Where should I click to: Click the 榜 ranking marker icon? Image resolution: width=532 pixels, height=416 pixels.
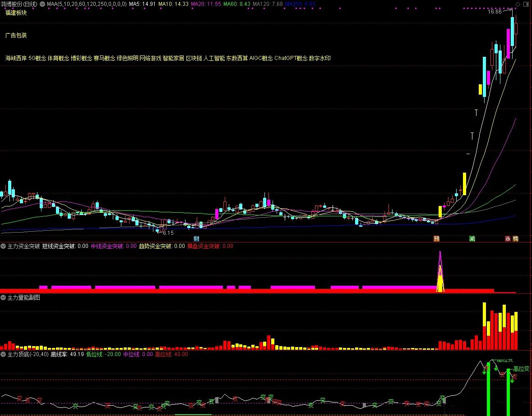(515, 238)
